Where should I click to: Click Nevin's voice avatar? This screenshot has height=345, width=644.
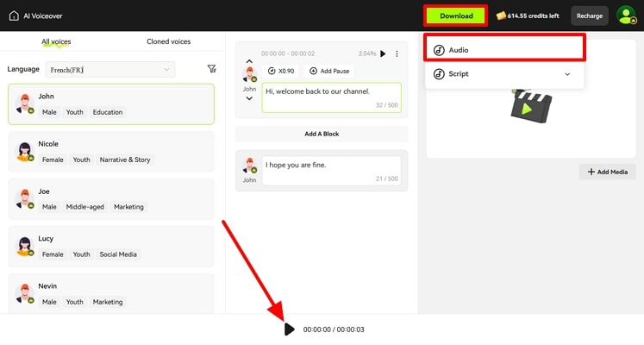pyautogui.click(x=25, y=293)
